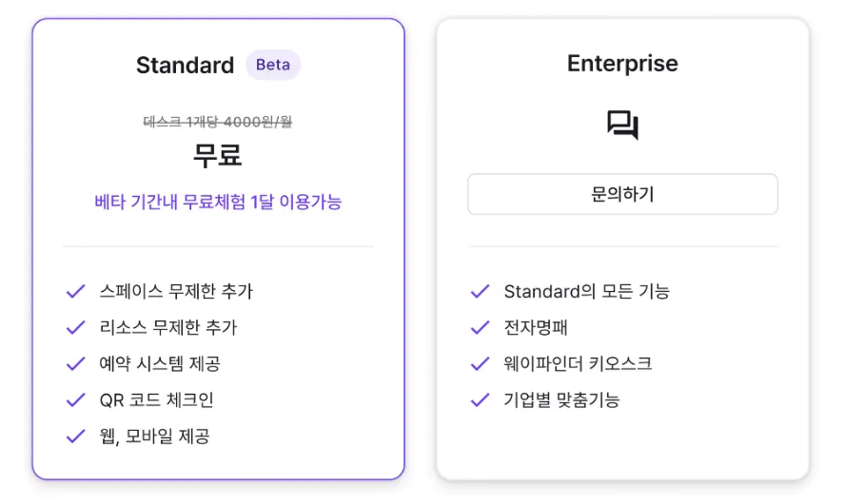
Task: Click the 웨이파인더 키오스크 feature text
Action: pyautogui.click(x=578, y=363)
